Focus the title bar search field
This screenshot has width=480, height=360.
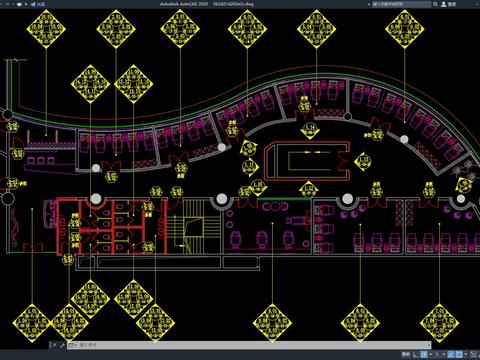(401, 4)
